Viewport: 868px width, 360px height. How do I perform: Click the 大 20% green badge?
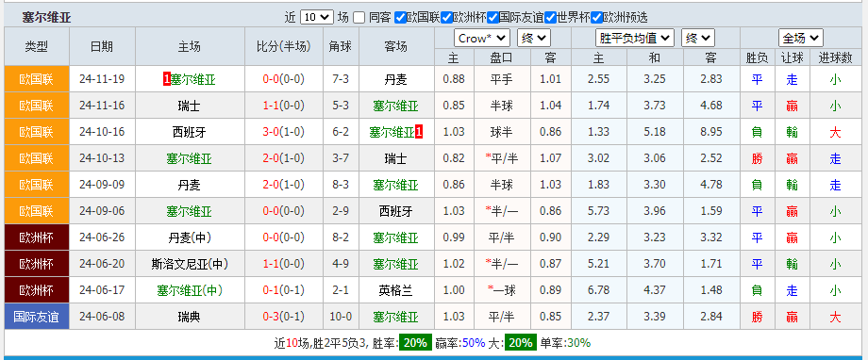pos(521,343)
